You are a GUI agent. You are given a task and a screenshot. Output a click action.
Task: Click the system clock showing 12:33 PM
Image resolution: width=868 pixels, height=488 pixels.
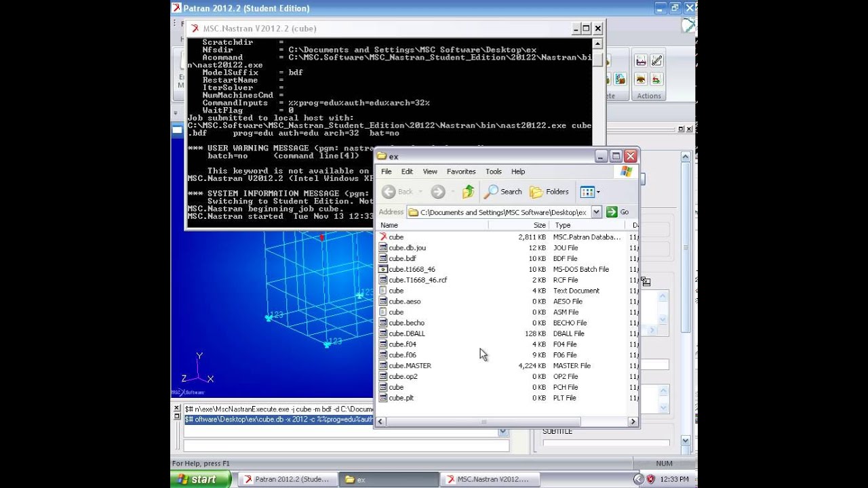click(x=674, y=479)
